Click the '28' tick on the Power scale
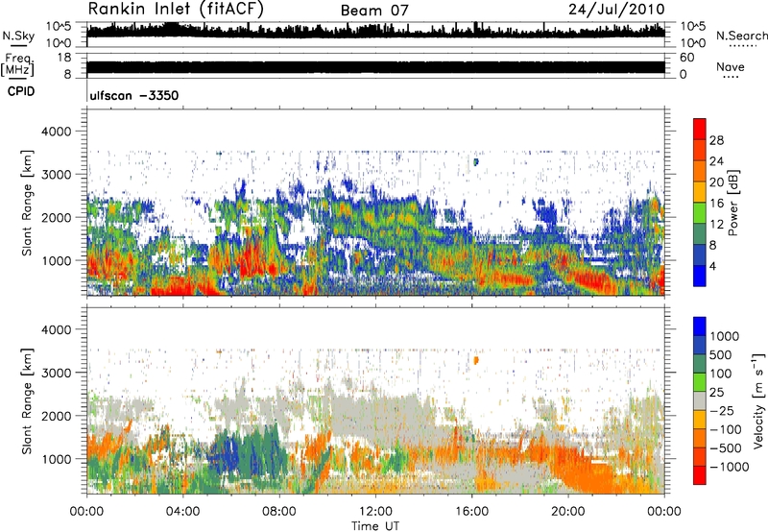Viewport: 768px width, 532px height. tap(716, 140)
